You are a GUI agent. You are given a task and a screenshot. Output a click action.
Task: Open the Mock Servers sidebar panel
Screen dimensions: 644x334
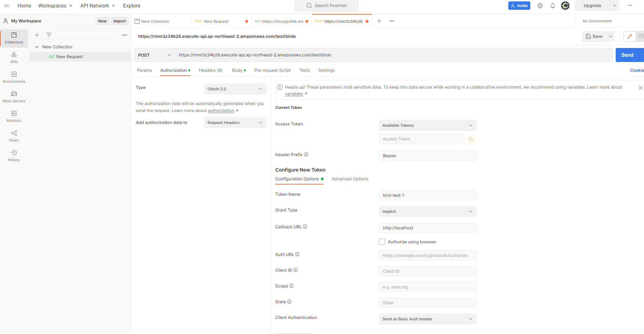pyautogui.click(x=14, y=97)
